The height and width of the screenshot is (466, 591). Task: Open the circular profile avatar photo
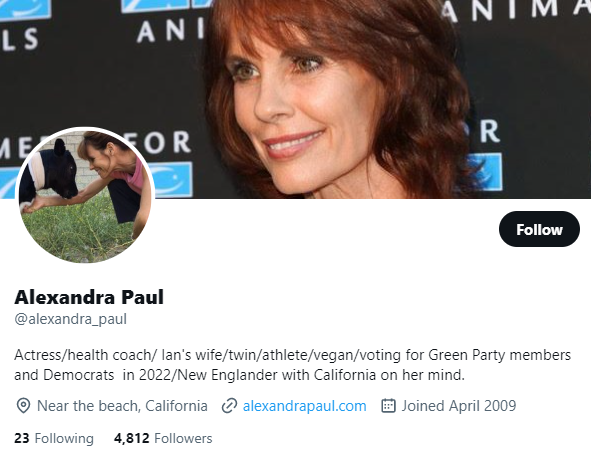click(85, 195)
